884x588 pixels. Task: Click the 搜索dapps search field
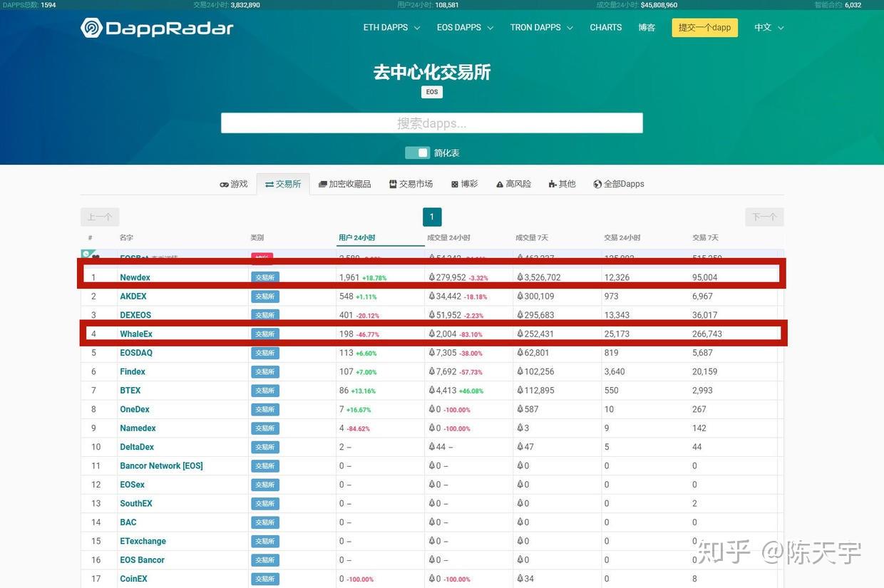(x=432, y=123)
